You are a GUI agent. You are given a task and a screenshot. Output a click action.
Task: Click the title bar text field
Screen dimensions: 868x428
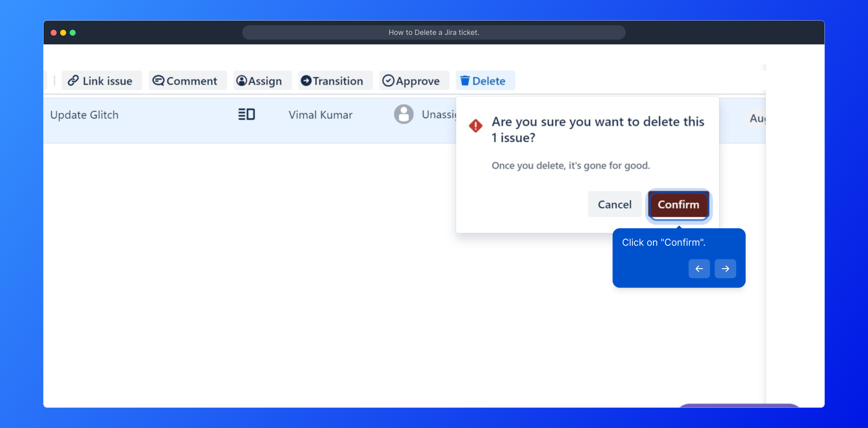pos(434,32)
